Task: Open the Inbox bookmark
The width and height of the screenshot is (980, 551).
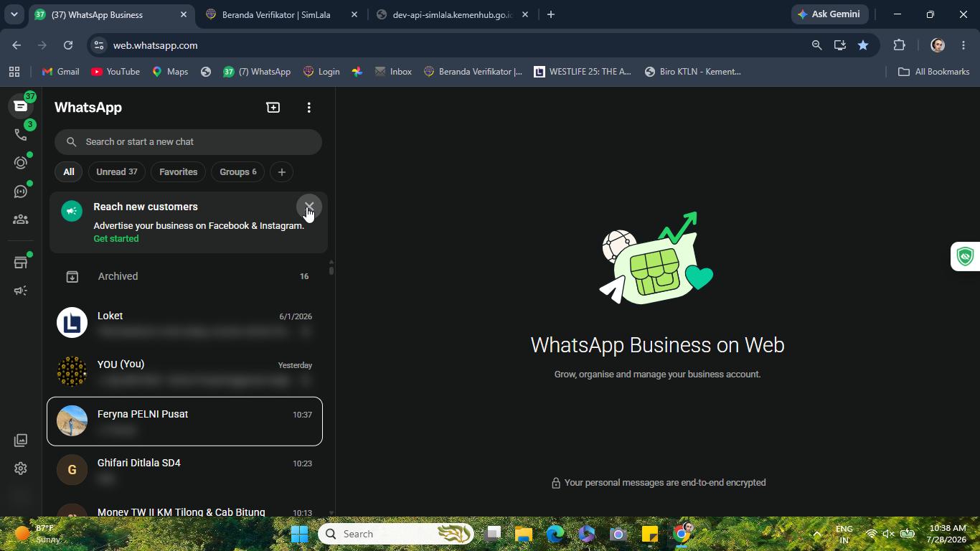Action: pos(393,72)
